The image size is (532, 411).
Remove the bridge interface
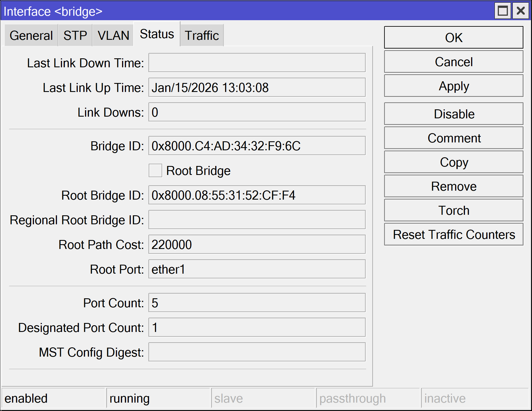click(453, 186)
